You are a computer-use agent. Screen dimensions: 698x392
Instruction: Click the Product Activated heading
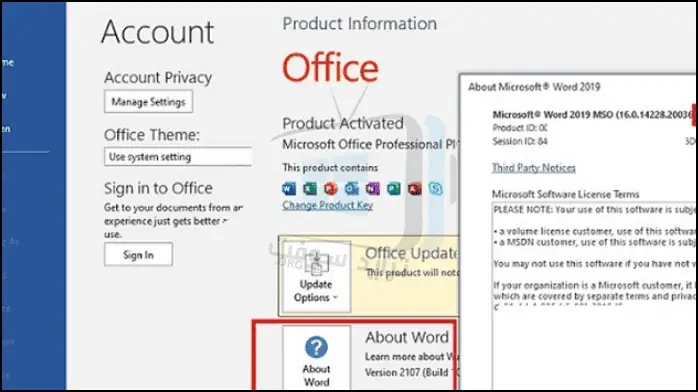(343, 123)
